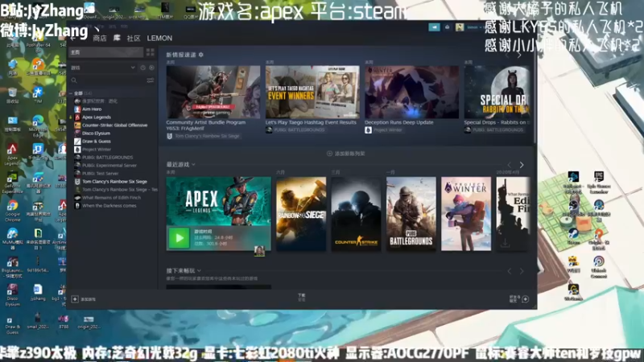Screen dimensions: 644x362
Task: Open GeForce Experience desktop icon
Action: coord(12,183)
